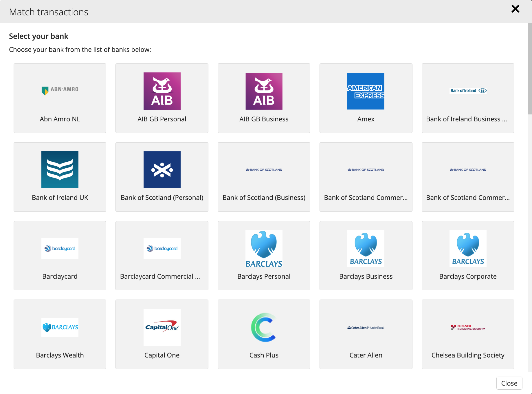
Task: Choose the Barclays Corporate eagle logo
Action: click(468, 249)
